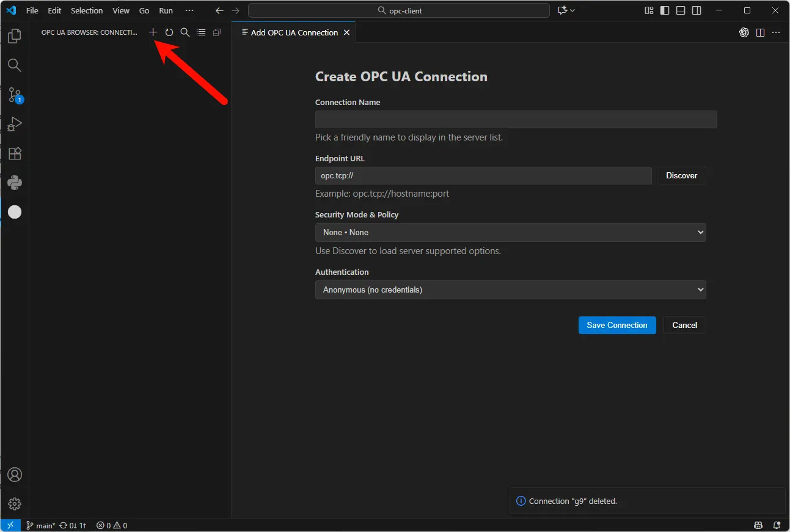Image resolution: width=790 pixels, height=532 pixels.
Task: Open the Selection menu
Action: pos(87,10)
